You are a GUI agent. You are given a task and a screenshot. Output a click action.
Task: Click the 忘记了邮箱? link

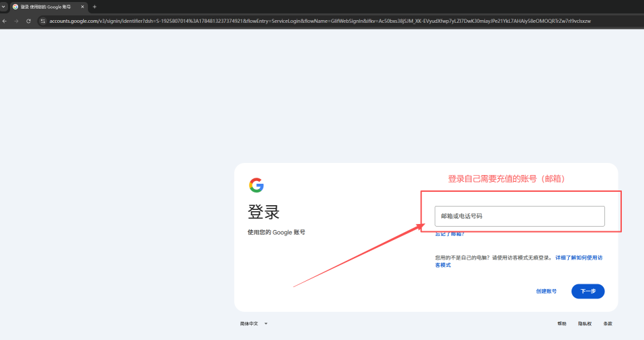[450, 234]
